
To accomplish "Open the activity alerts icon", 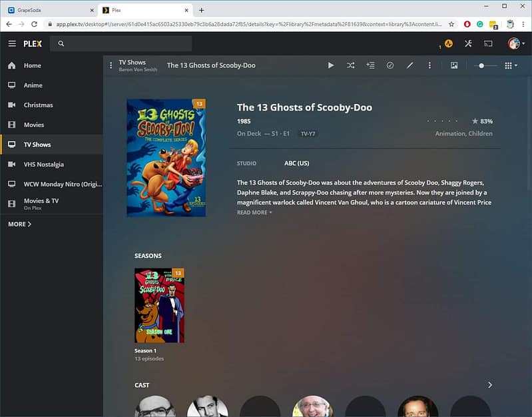I will (449, 43).
